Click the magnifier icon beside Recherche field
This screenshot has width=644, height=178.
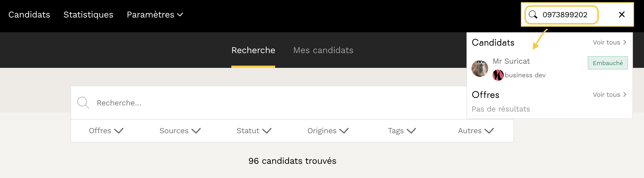83,103
